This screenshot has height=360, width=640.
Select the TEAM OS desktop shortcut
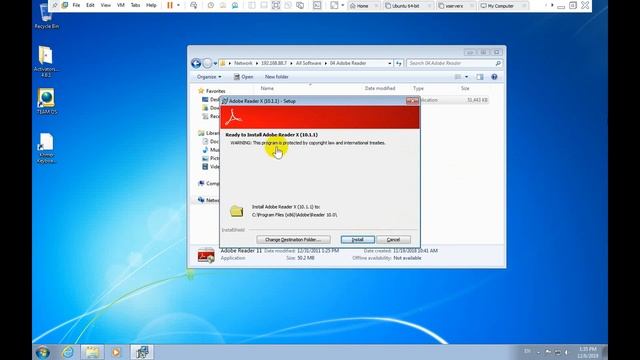[x=47, y=102]
